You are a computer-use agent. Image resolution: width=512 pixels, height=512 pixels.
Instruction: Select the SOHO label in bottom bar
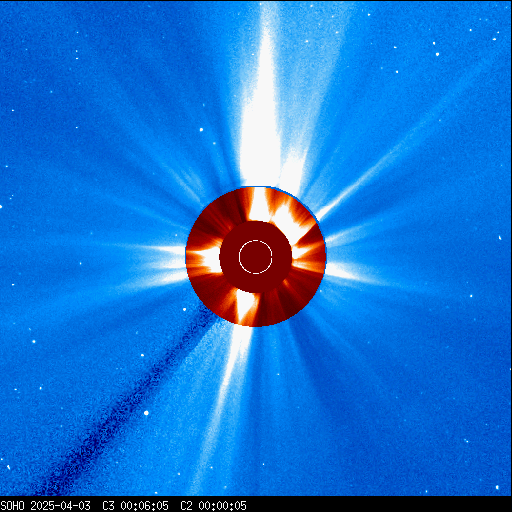coord(12,506)
